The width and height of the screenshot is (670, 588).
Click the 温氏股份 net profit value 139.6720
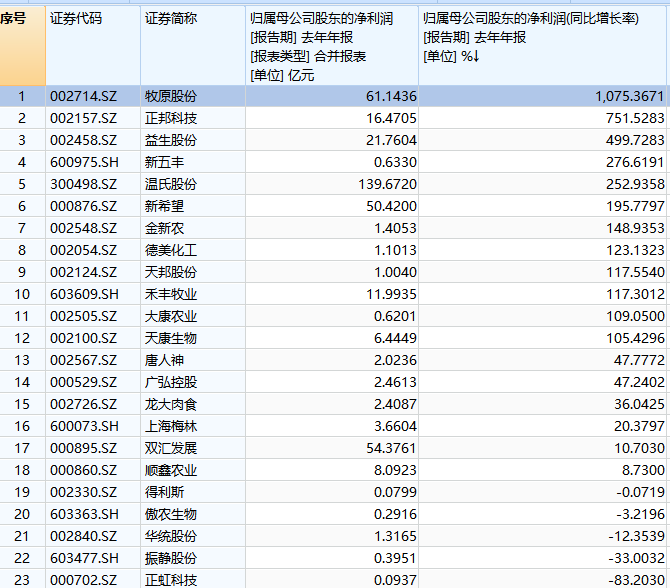tap(376, 184)
